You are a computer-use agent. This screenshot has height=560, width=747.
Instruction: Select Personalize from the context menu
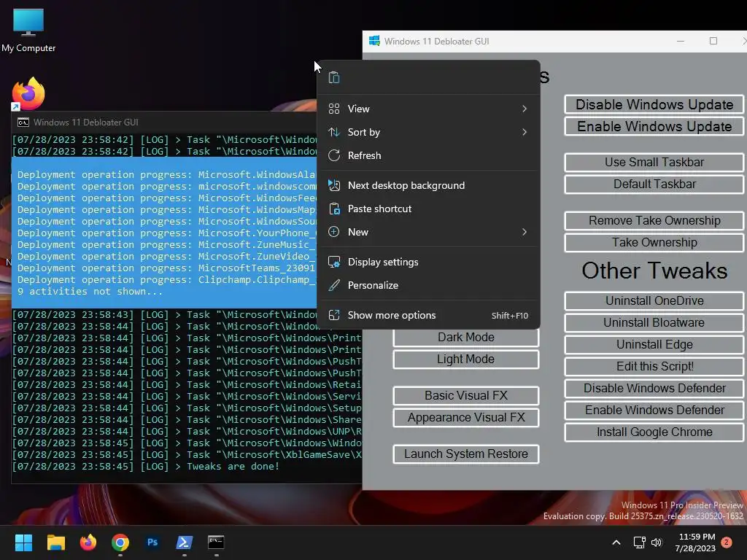pyautogui.click(x=428, y=285)
